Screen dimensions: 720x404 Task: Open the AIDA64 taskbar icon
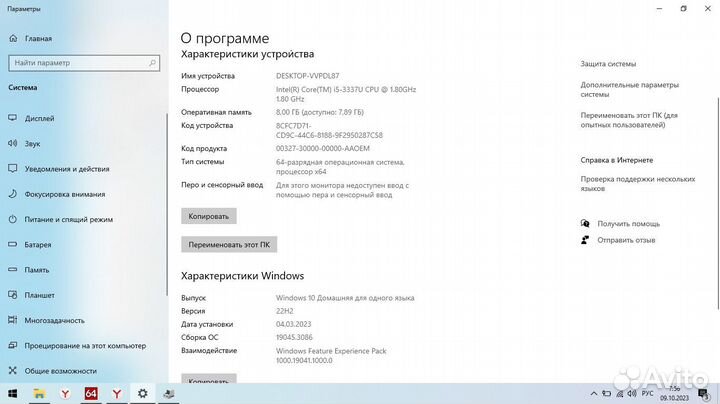tap(91, 394)
